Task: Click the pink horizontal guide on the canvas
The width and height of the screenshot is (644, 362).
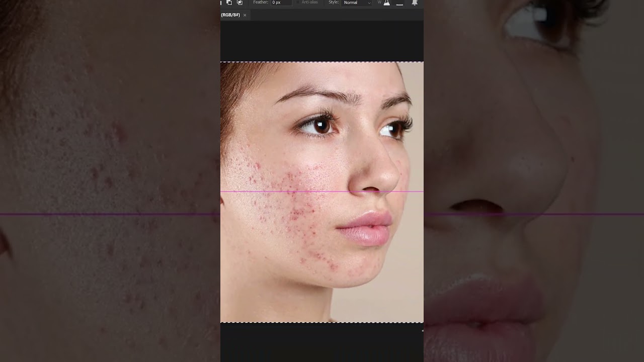Action: pyautogui.click(x=322, y=192)
